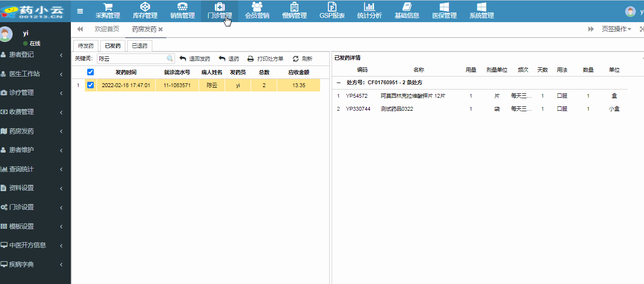Select drug row 测试药品0322
The height and width of the screenshot is (284, 644).
pos(480,109)
